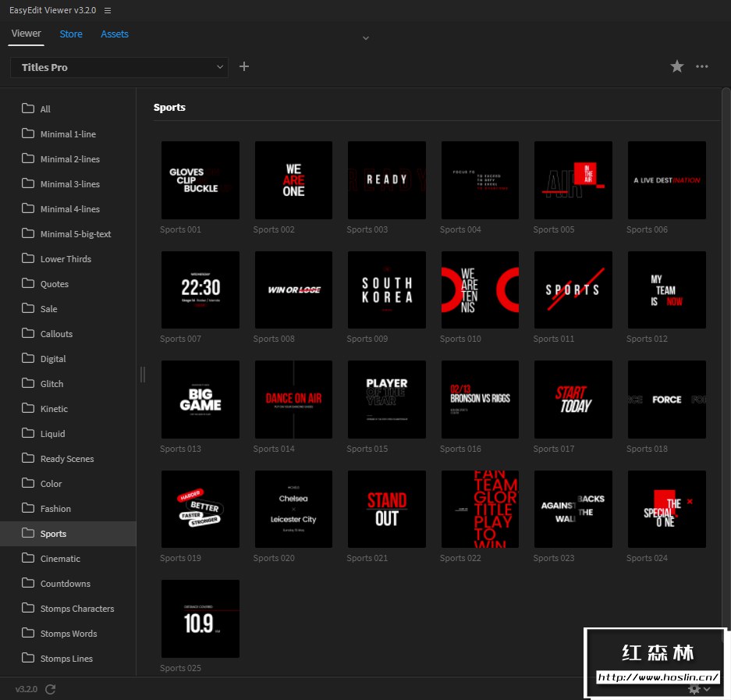Click the star favorites icon

(677, 67)
